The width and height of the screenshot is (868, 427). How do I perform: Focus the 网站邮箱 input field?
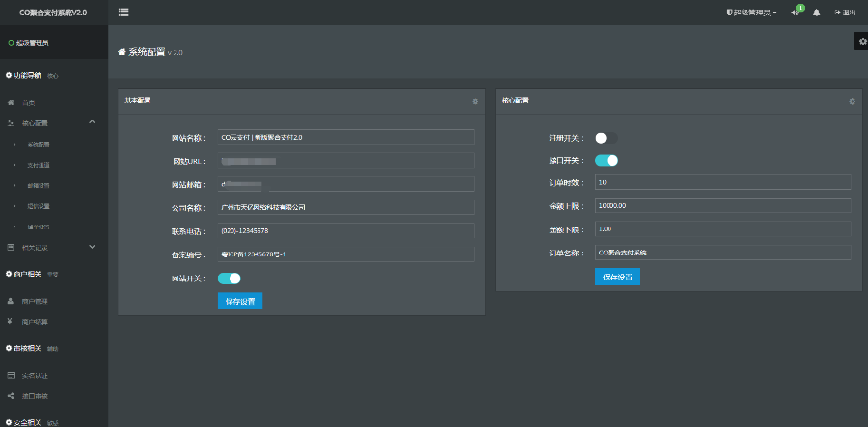pos(346,184)
